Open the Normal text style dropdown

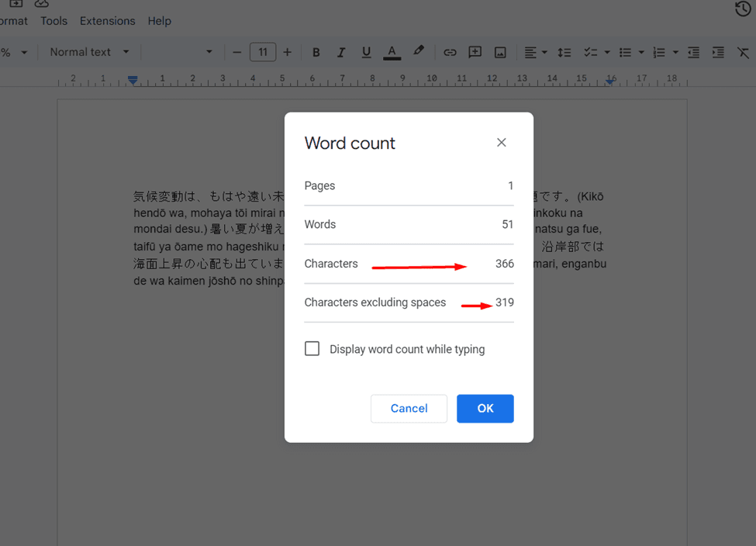(x=90, y=52)
